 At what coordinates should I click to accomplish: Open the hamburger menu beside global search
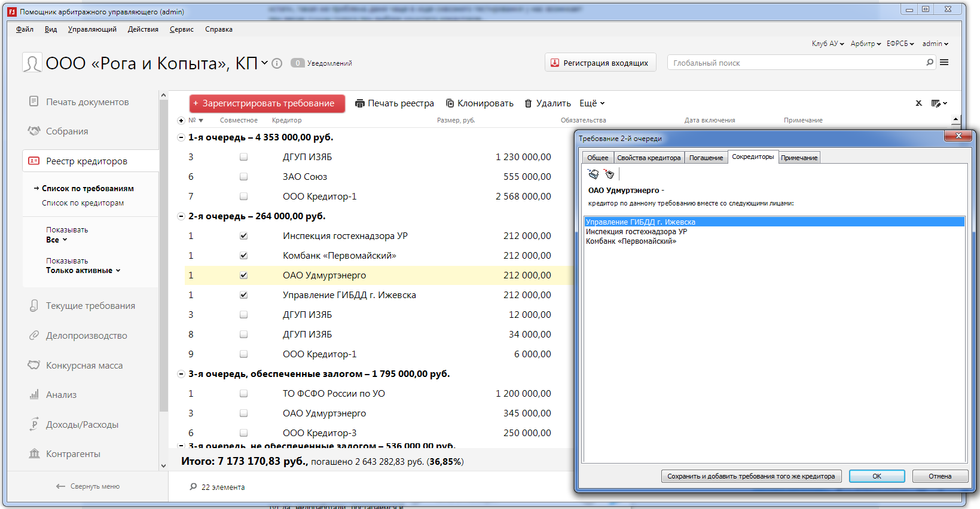point(944,62)
